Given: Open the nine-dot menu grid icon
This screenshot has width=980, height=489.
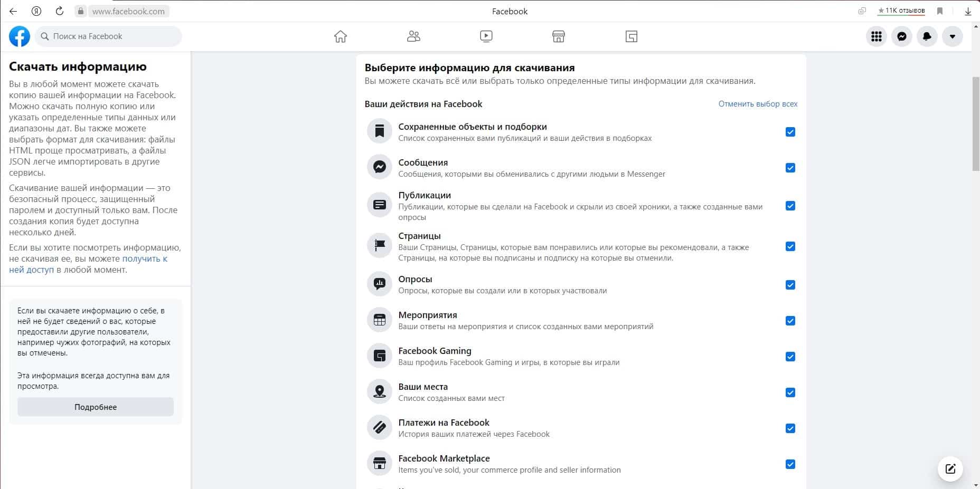Looking at the screenshot, I should [x=877, y=36].
